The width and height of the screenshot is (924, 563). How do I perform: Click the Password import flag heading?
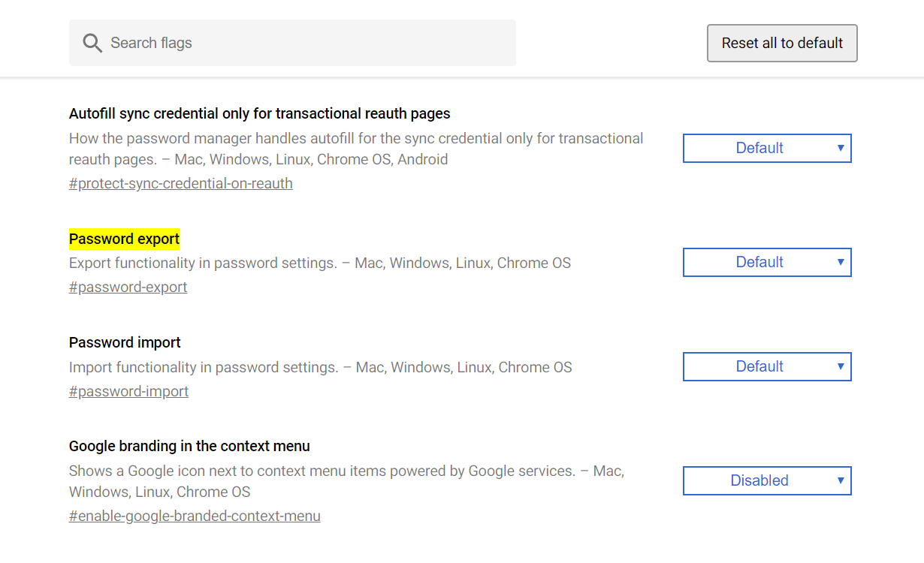[x=125, y=342]
